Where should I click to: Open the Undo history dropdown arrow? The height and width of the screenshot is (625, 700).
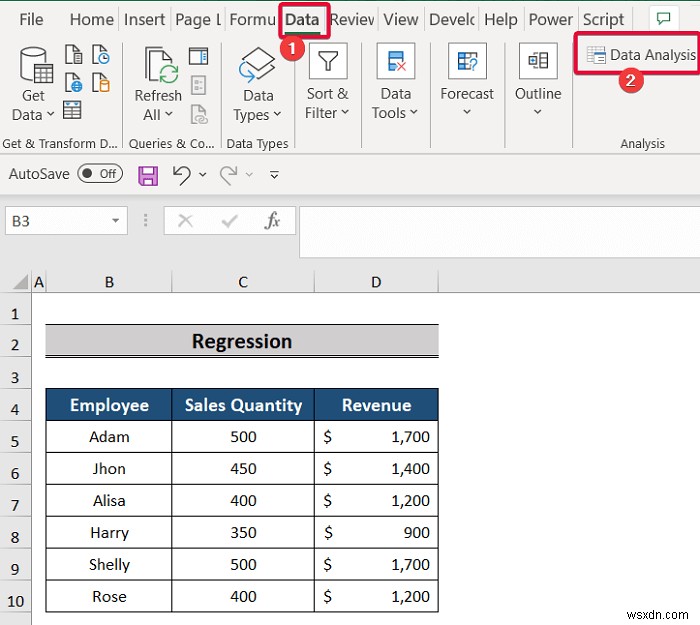click(x=203, y=175)
